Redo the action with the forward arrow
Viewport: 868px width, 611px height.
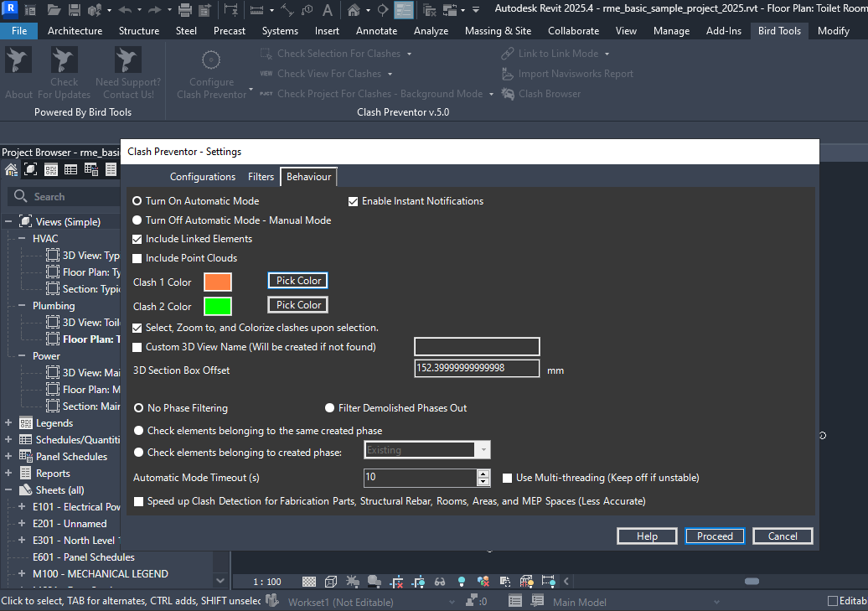pyautogui.click(x=154, y=9)
